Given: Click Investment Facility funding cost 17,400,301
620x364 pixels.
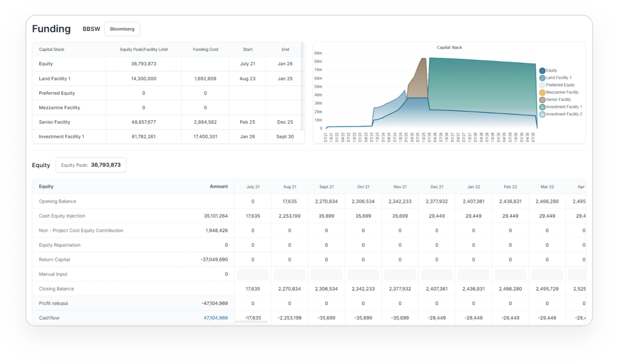Looking at the screenshot, I should 205,137.
